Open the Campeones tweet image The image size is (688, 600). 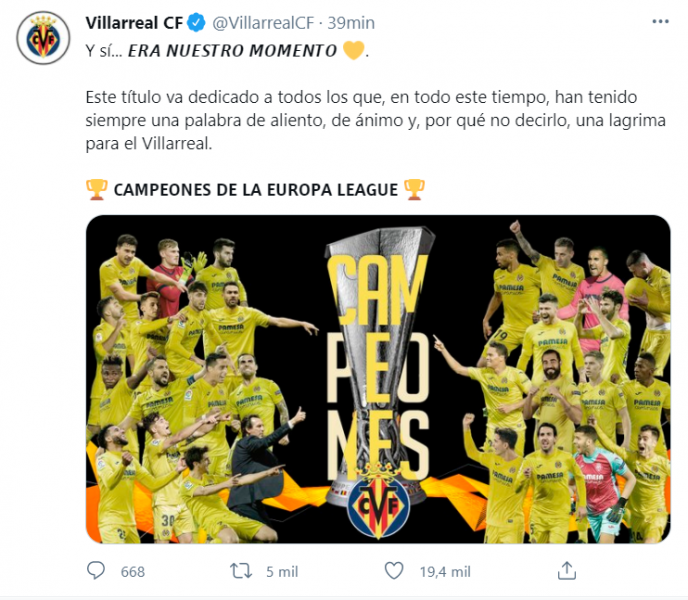tap(378, 379)
